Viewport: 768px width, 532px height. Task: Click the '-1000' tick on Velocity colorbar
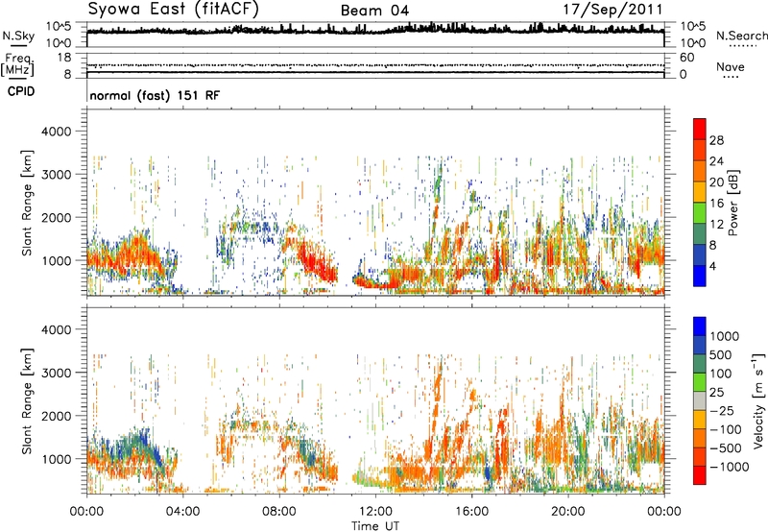click(729, 467)
